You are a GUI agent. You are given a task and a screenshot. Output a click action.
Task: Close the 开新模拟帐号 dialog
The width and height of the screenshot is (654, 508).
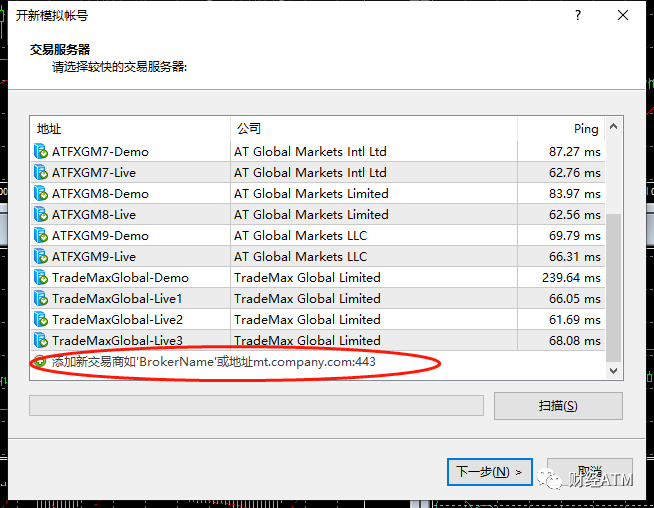pyautogui.click(x=623, y=15)
